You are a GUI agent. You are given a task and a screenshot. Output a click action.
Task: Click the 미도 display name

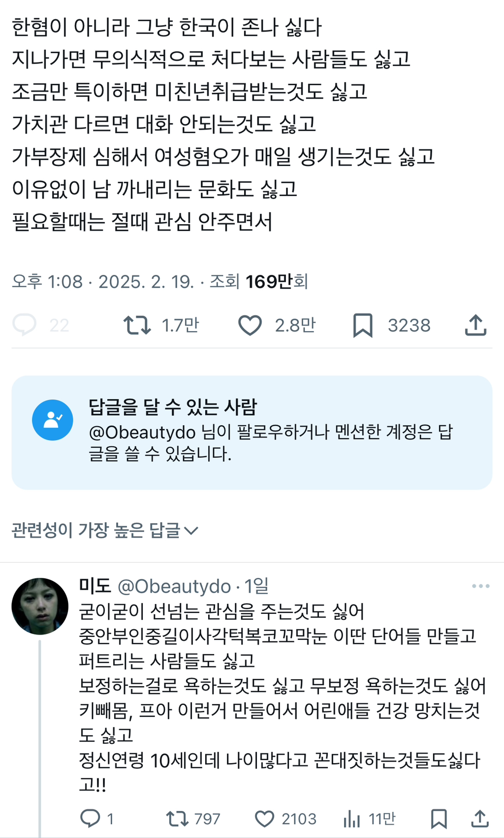click(95, 586)
